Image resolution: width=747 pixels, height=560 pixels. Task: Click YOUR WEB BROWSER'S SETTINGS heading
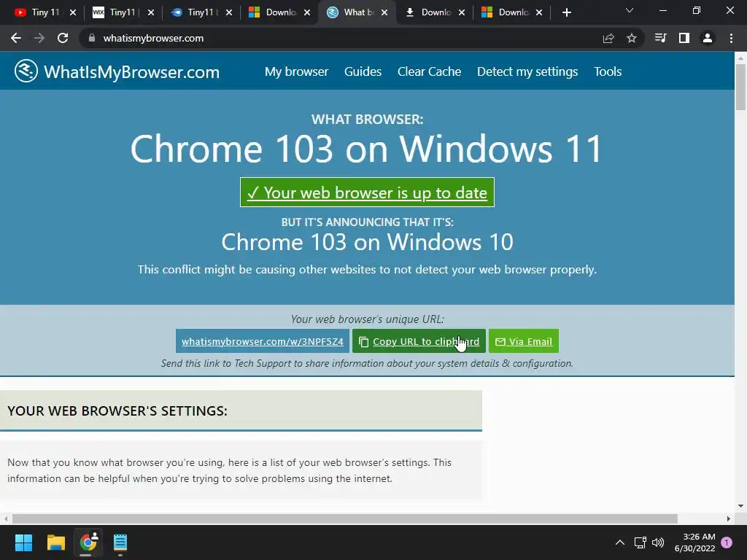click(x=117, y=411)
